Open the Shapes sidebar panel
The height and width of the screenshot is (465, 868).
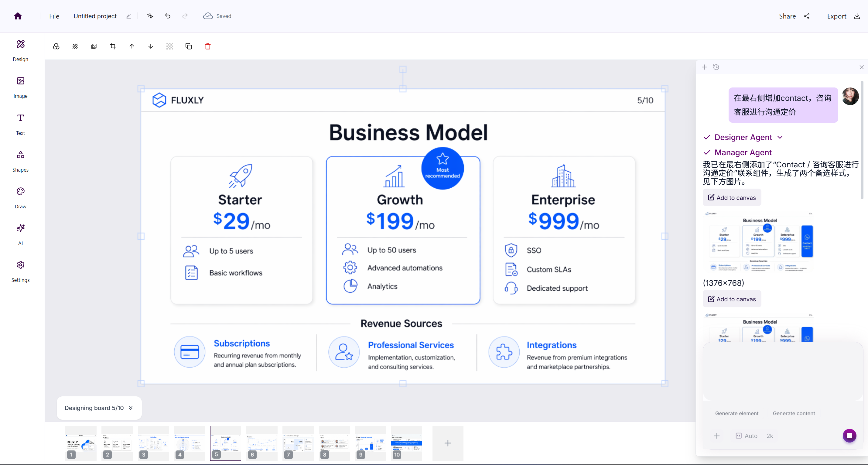click(21, 161)
